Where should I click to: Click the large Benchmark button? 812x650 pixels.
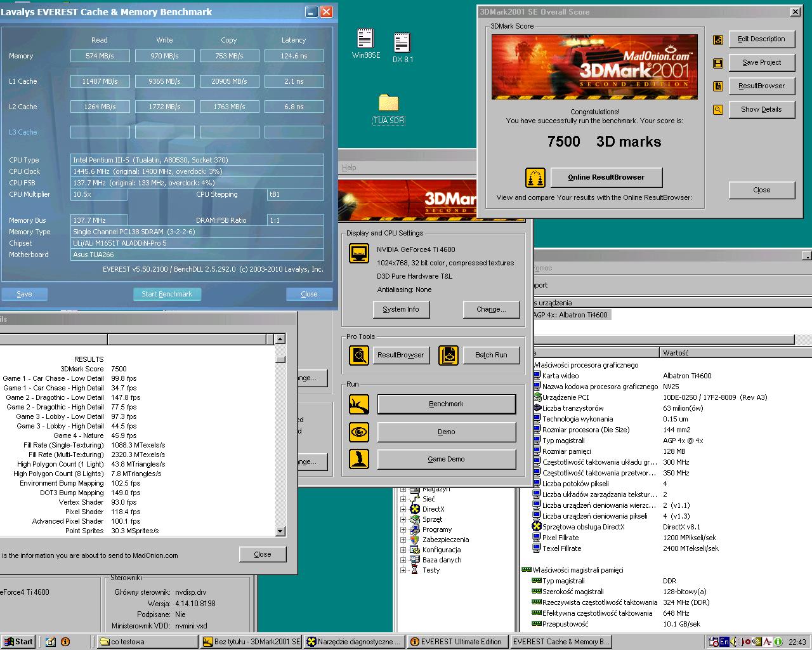click(447, 404)
